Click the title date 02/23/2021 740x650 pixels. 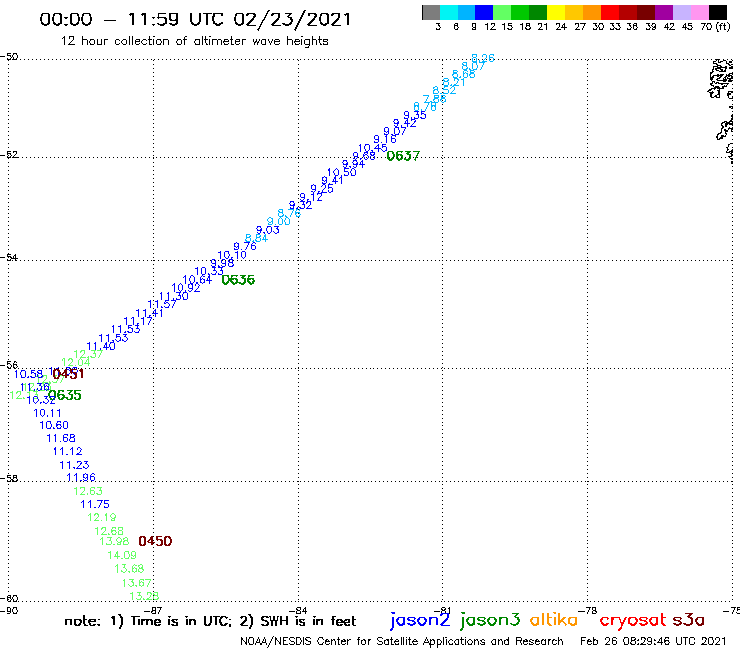point(292,19)
